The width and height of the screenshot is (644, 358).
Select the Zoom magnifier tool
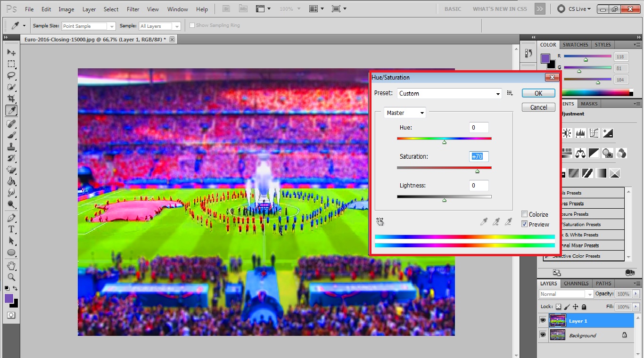(x=11, y=277)
